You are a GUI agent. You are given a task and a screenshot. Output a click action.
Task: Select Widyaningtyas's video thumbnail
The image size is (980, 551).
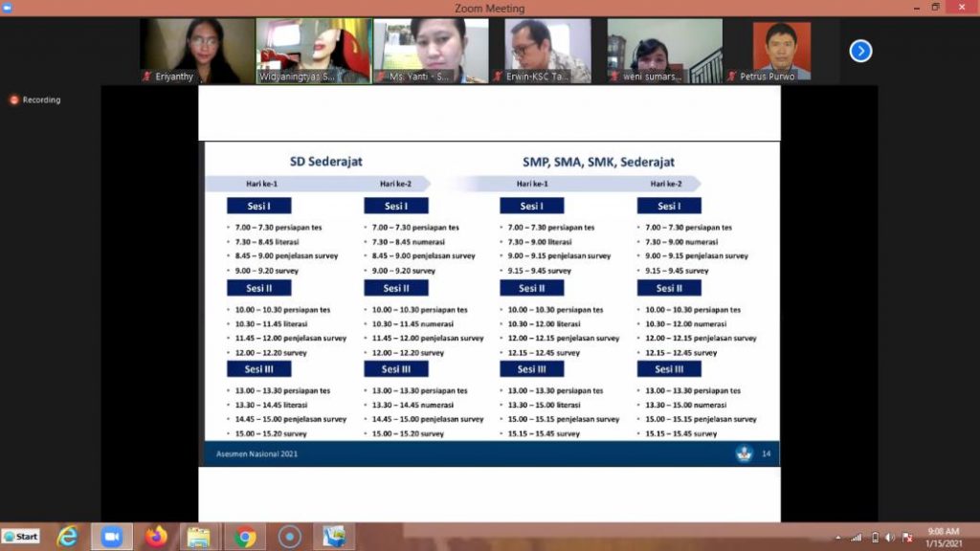(314, 51)
